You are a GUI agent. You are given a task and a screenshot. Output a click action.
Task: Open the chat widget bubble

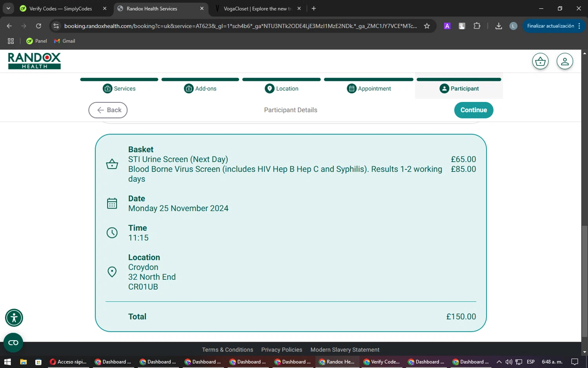[x=13, y=343]
